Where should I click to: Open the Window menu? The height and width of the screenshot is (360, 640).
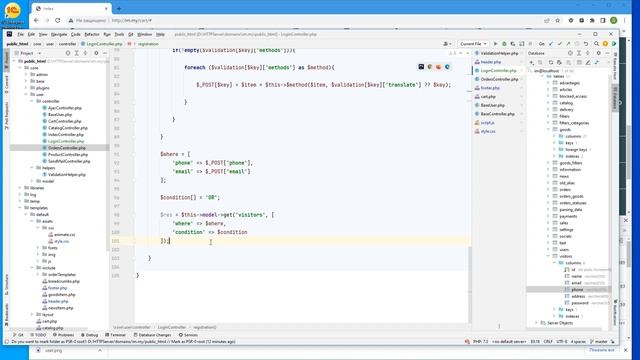(144, 34)
